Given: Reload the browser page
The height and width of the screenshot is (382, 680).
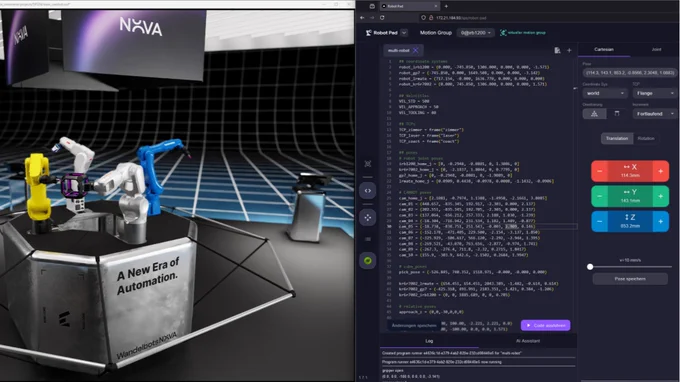Looking at the screenshot, I should (382, 18).
